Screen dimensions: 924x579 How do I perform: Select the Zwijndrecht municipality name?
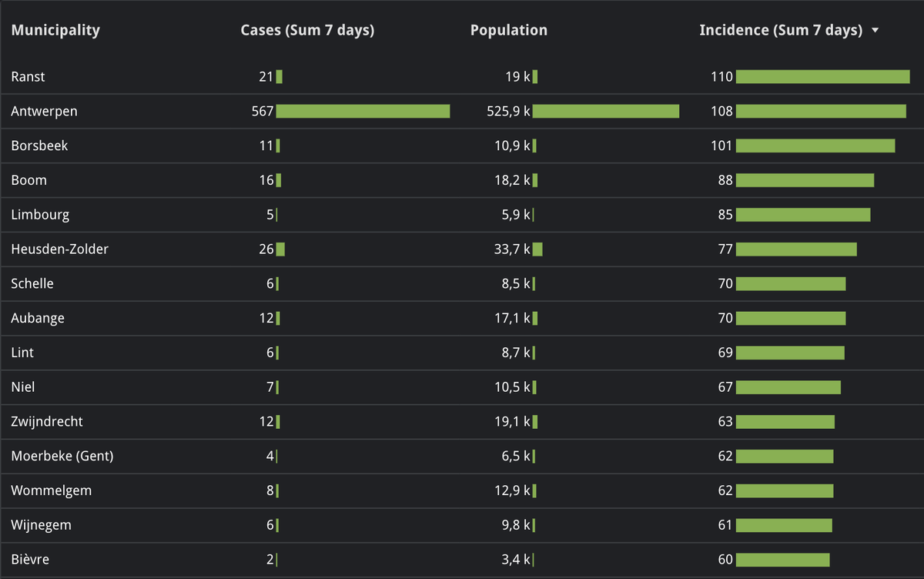pyautogui.click(x=47, y=422)
